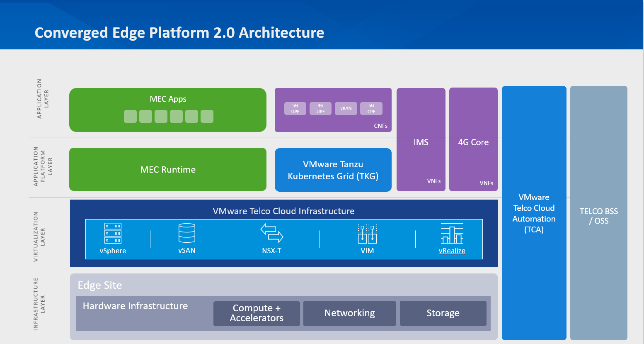Click the 'VNFs' label under IMS
This screenshot has height=344, width=644.
[x=434, y=181]
